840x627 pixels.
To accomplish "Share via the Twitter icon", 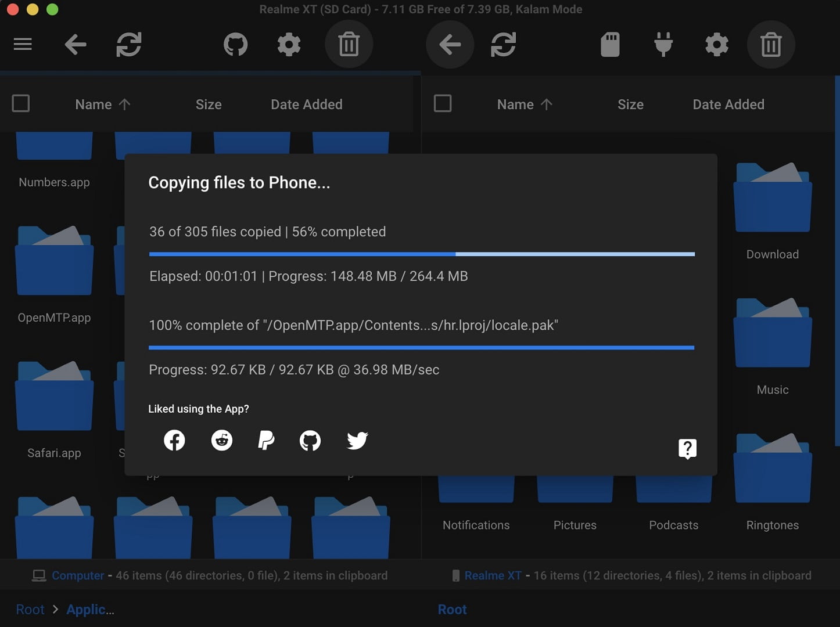I will (x=357, y=441).
